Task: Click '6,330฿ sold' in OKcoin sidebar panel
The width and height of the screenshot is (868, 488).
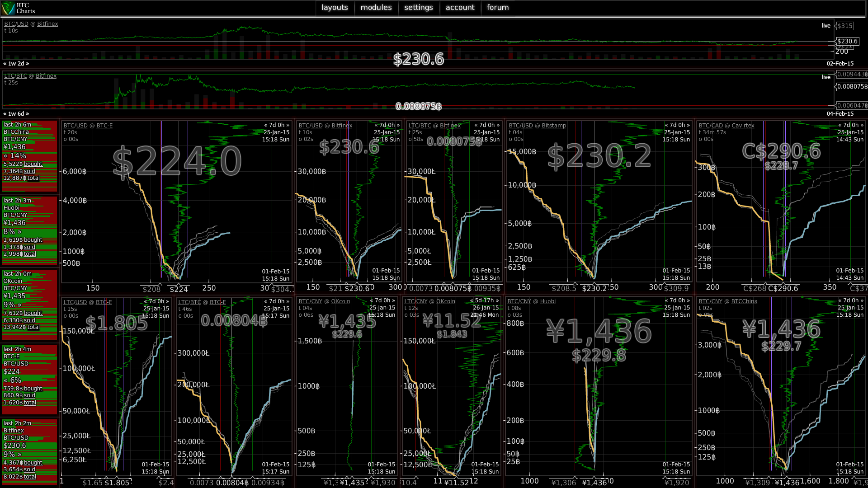Action: (x=19, y=320)
